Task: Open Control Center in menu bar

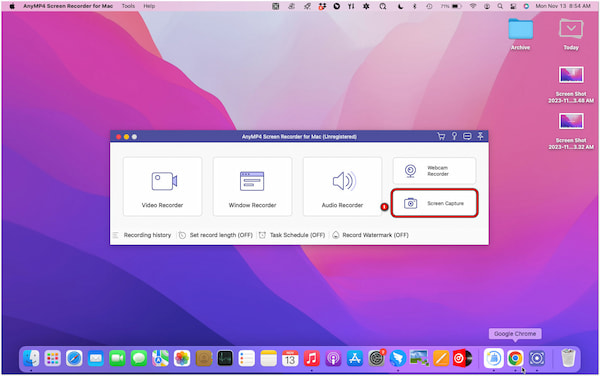Action: 513,6
